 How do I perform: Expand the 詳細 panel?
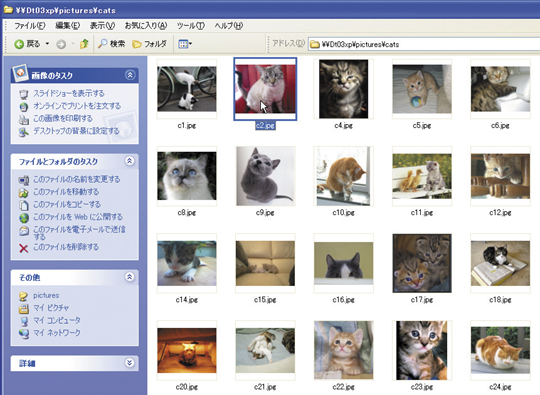pos(129,363)
